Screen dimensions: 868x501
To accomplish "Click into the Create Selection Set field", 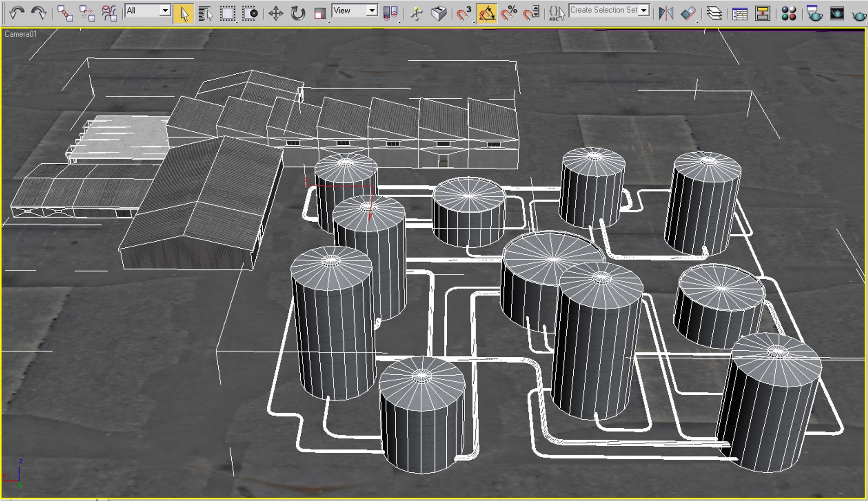I will [604, 10].
